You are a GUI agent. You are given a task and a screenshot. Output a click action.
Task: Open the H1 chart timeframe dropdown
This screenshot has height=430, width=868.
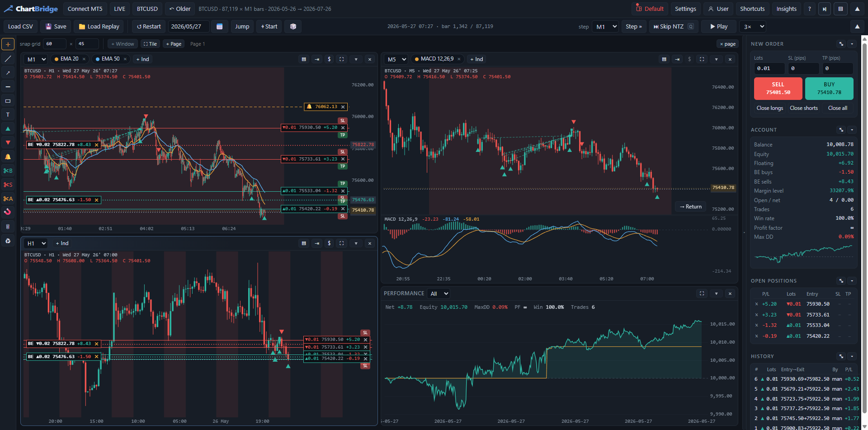click(x=36, y=243)
